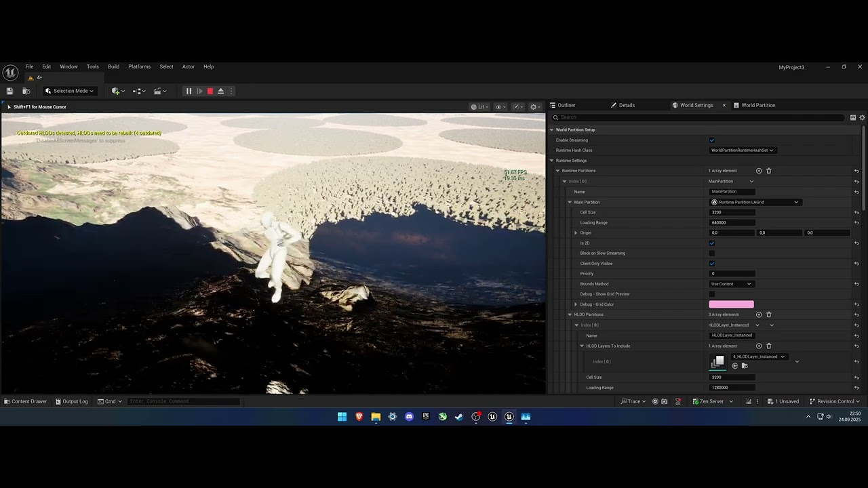Click the 1 Unsaved button
The image size is (868, 488).
coord(783,401)
